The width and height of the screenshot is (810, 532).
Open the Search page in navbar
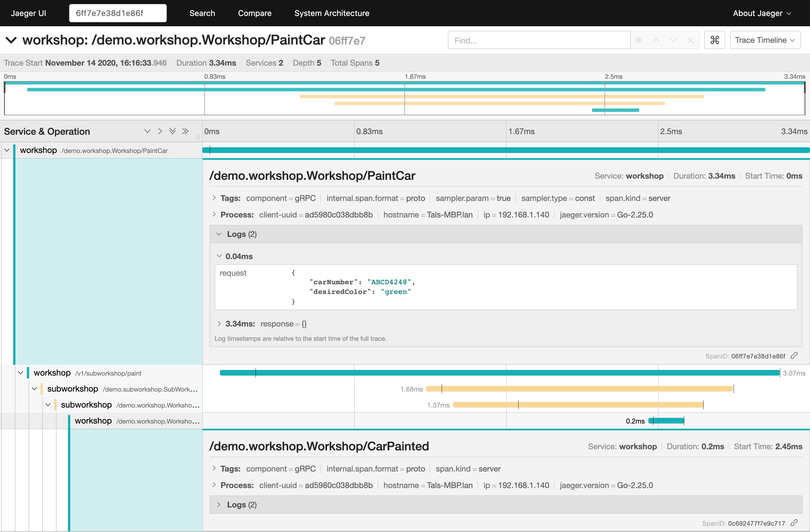click(202, 13)
